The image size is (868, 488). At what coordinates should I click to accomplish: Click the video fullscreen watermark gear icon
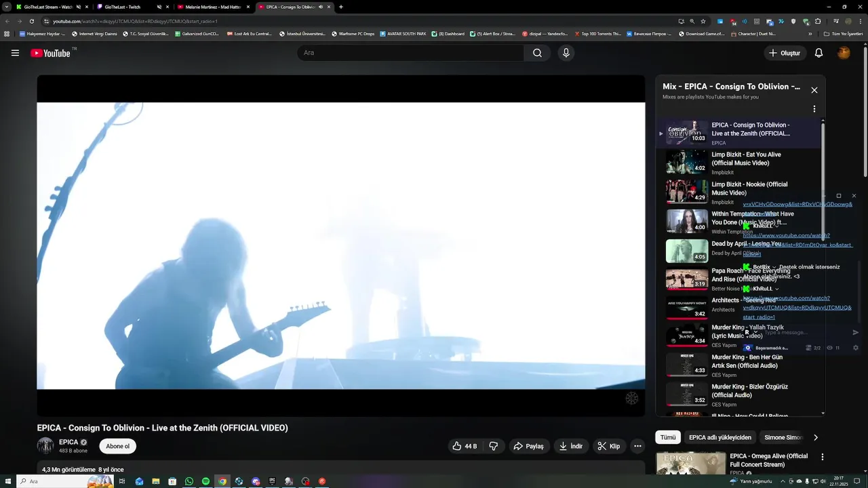631,399
